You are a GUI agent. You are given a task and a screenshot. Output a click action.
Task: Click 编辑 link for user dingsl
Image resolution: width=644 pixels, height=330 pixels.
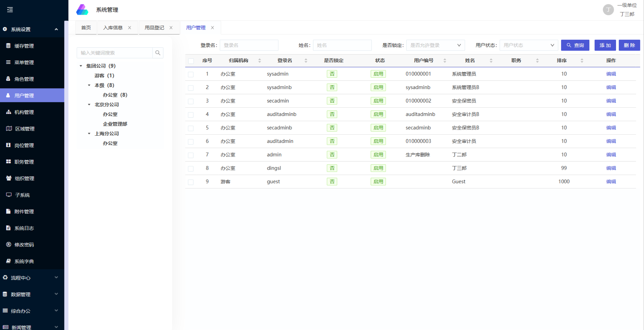pos(611,168)
